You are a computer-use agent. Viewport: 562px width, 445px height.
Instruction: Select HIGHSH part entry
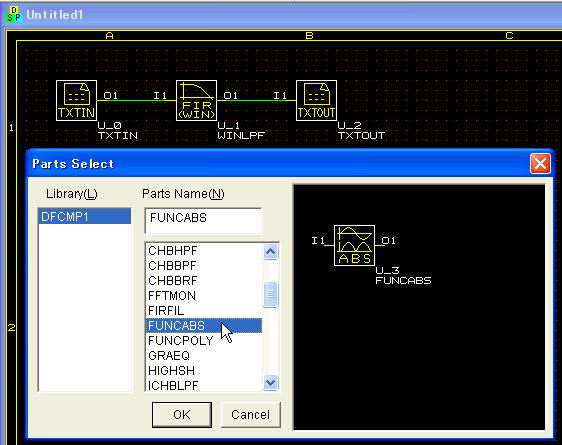pos(204,370)
